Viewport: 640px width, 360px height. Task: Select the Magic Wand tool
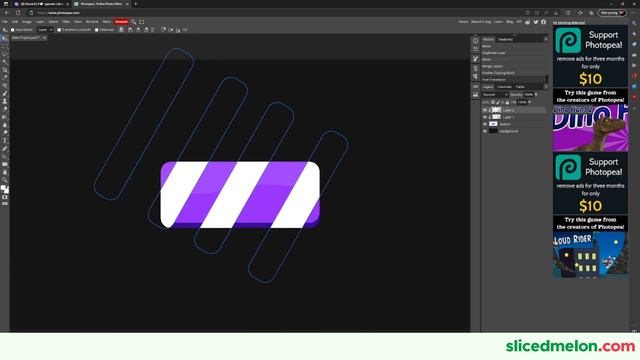coord(4,62)
